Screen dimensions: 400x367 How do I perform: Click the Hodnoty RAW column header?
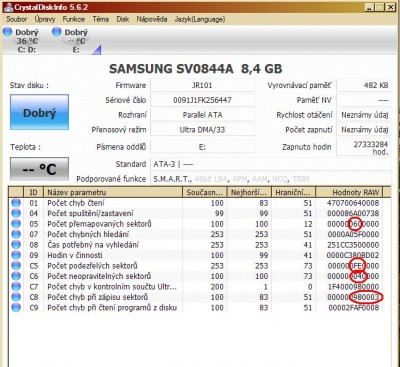[x=349, y=192]
